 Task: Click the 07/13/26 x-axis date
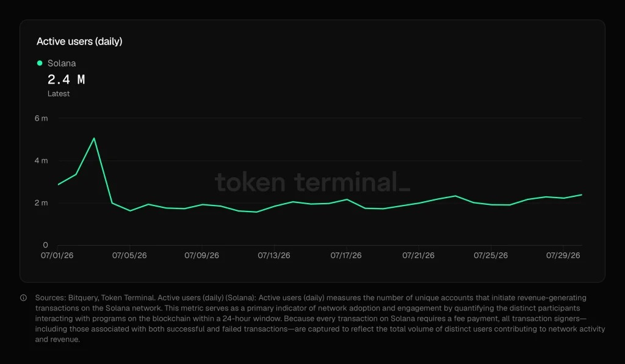274,255
